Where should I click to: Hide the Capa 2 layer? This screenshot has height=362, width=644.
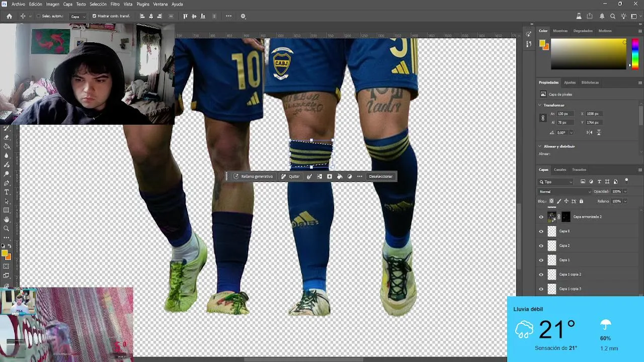point(541,246)
